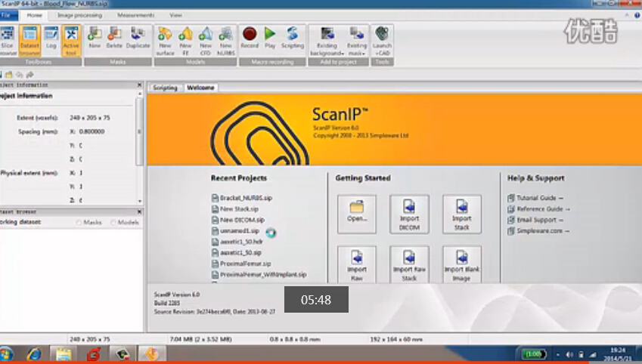Add Existing background to project
This screenshot has height=364, width=642.
coord(327,41)
